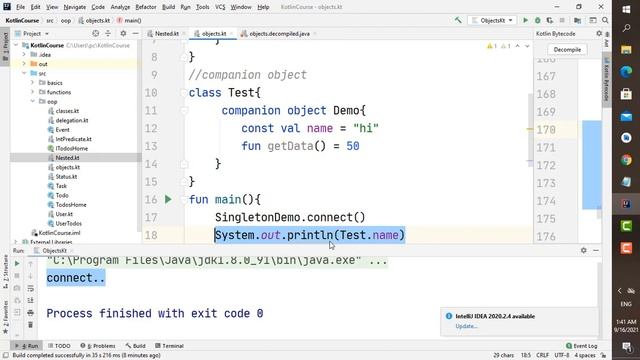This screenshot has width=640, height=360.
Task: Rerun ObjectsKt in Run panel
Action: click(17, 264)
